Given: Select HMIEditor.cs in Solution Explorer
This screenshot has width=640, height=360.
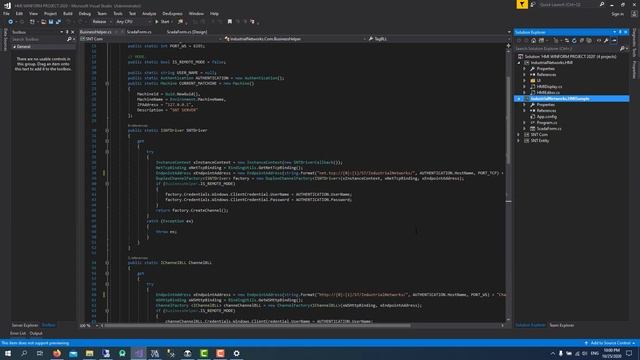Looking at the screenshot, I should pos(548,93).
